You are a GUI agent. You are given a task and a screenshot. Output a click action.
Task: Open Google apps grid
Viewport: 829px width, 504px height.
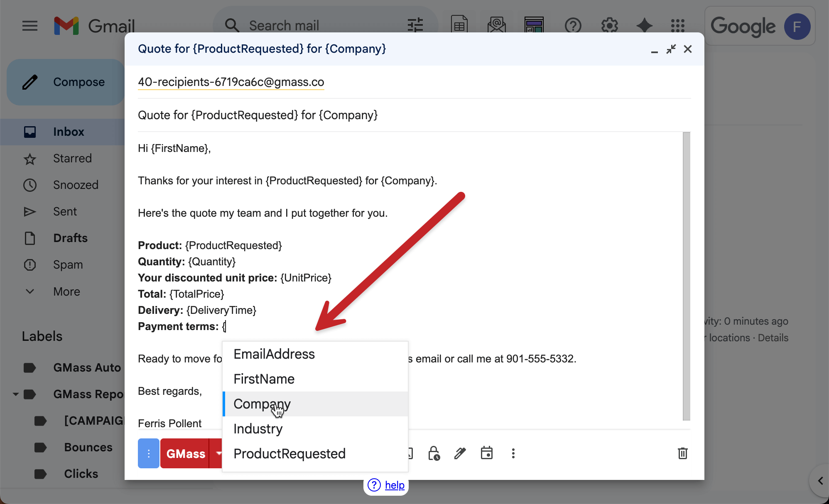click(x=677, y=26)
